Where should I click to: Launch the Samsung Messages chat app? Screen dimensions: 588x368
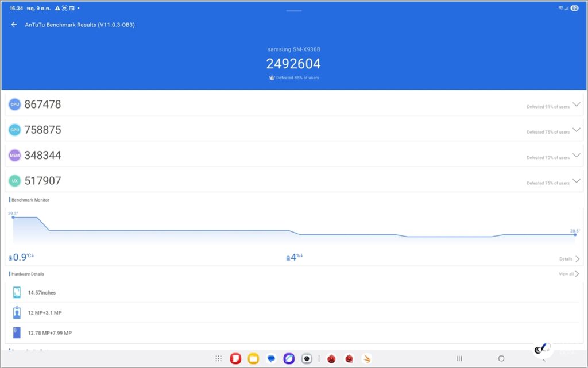point(271,359)
